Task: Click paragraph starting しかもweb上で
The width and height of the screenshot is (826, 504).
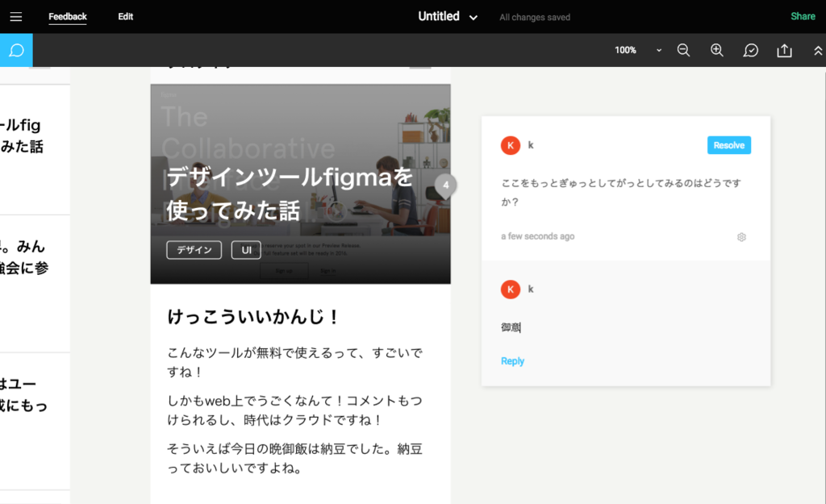Action: pos(294,410)
